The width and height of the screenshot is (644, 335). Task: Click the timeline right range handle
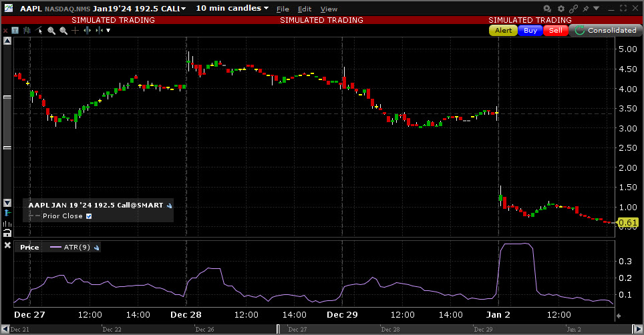click(633, 329)
